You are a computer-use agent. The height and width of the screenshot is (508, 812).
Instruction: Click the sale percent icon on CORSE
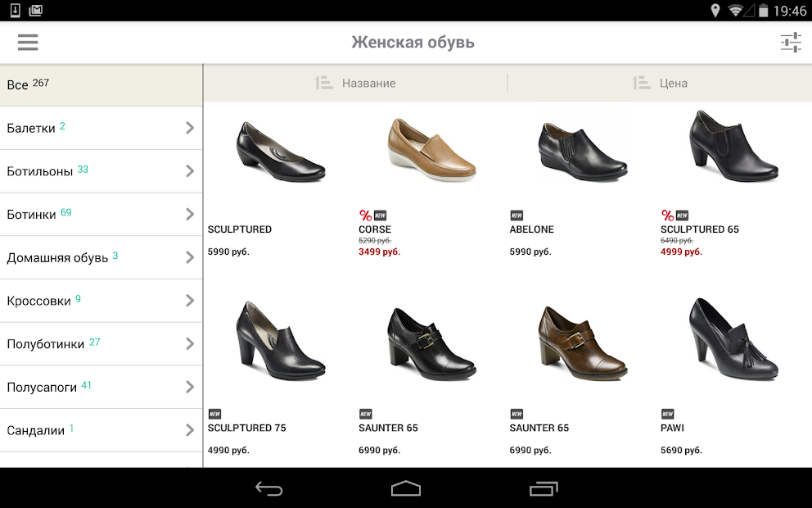(365, 215)
